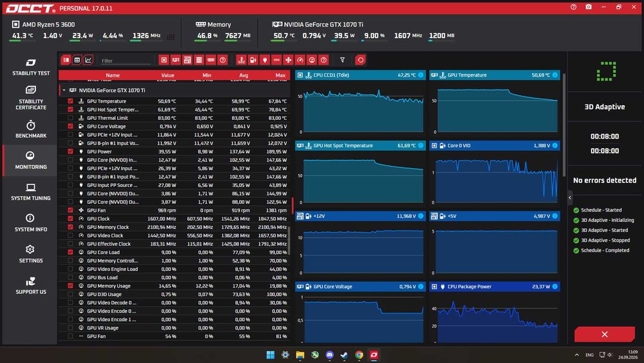This screenshot has width=644, height=363.
Task: Click the Windows Start button
Action: (x=270, y=355)
